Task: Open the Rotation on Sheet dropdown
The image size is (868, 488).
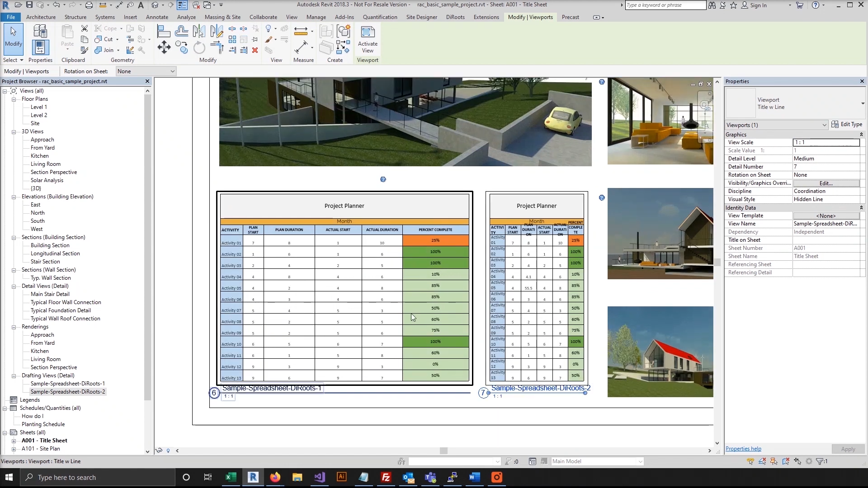Action: point(146,71)
